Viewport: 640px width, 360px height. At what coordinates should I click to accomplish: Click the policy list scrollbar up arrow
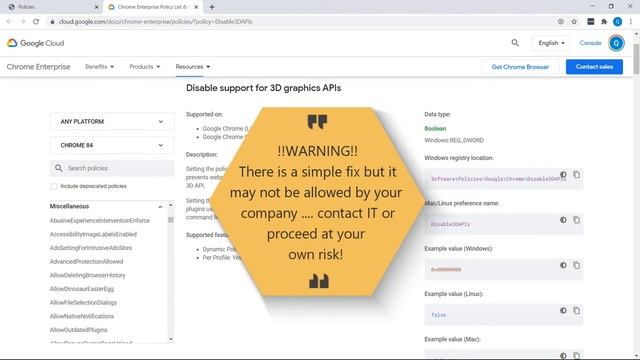tap(171, 205)
